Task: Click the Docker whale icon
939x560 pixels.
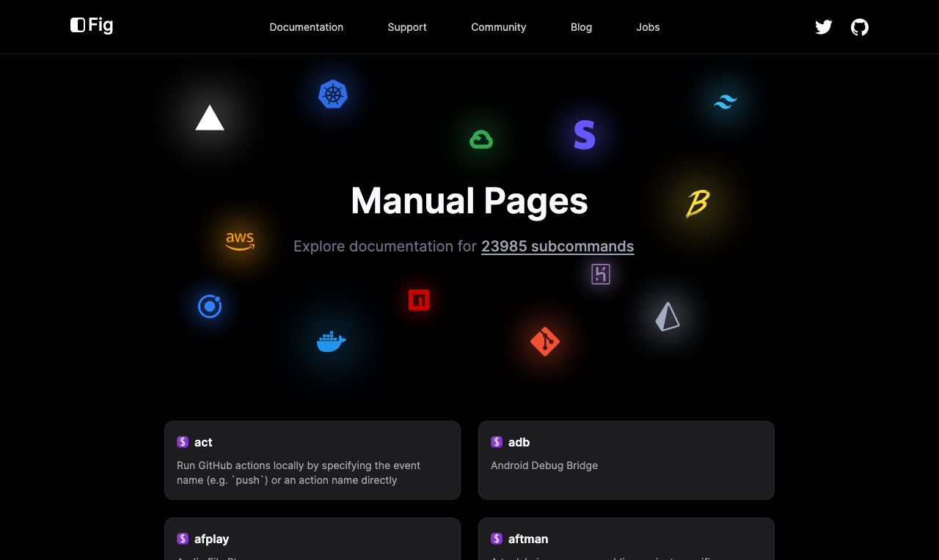Action: [x=331, y=342]
